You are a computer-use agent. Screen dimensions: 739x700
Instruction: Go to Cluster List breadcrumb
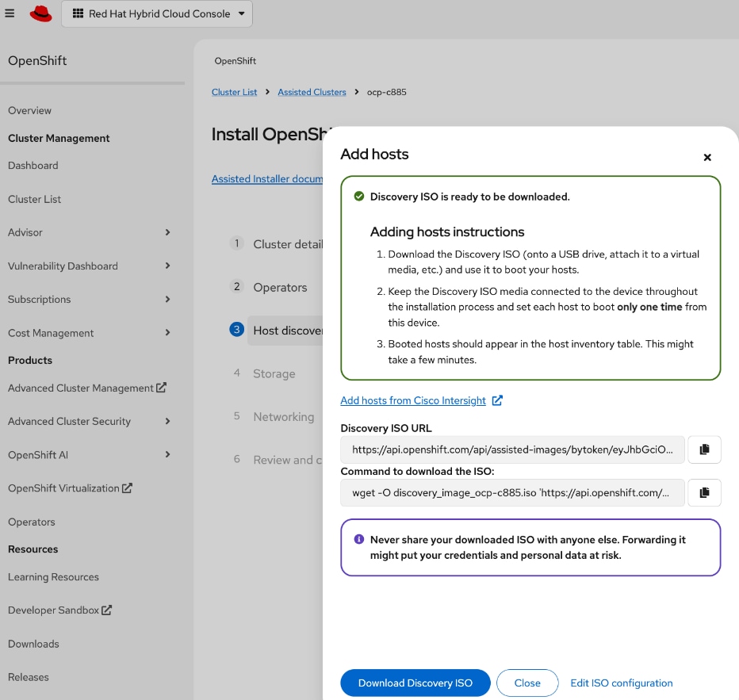coord(234,92)
